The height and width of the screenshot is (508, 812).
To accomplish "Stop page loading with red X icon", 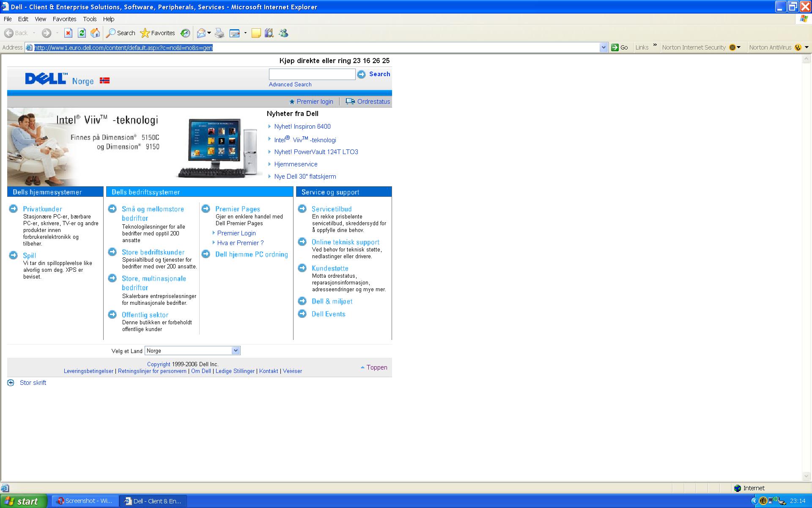I will click(x=68, y=33).
